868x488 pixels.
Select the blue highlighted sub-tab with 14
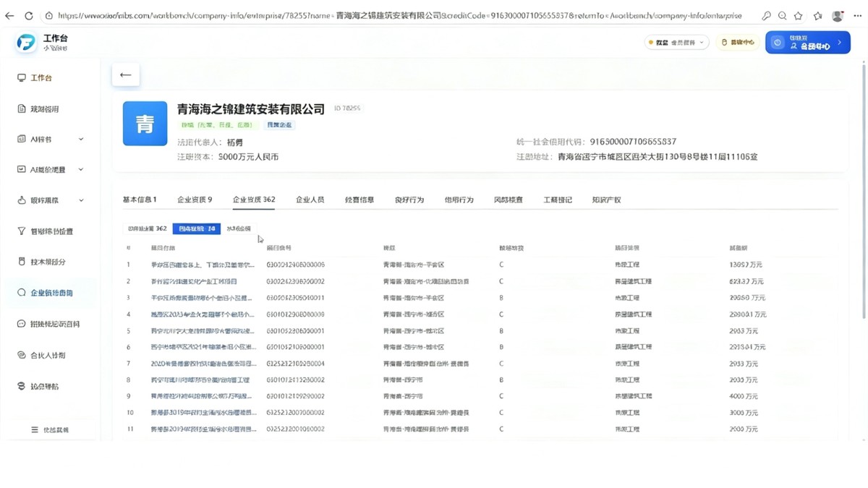(x=197, y=228)
